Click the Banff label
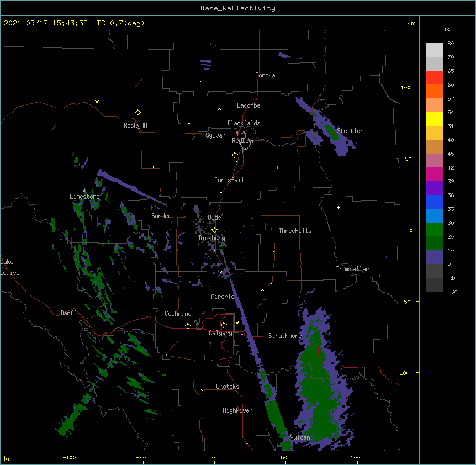 click(x=68, y=313)
